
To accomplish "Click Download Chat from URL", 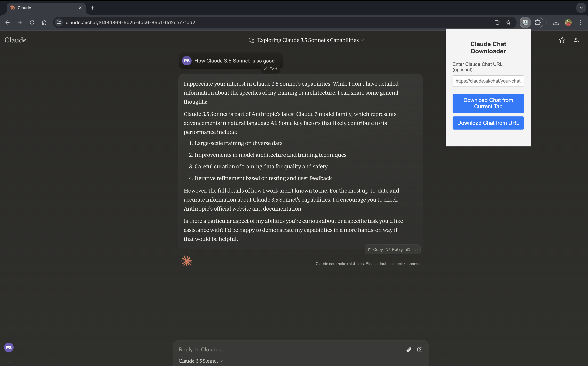I will click(488, 123).
